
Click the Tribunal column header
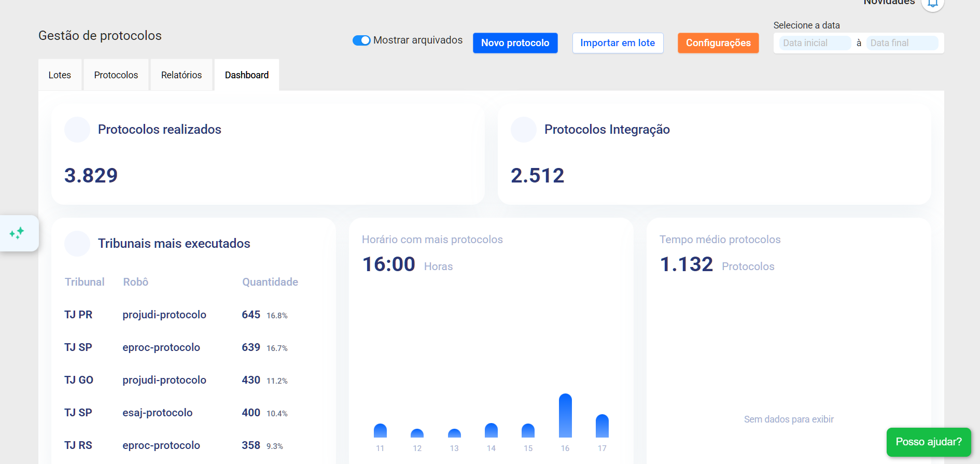85,282
